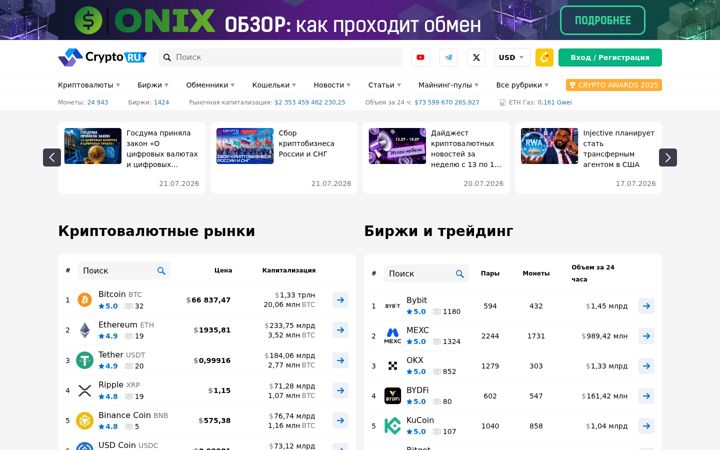Expand the Все рубрики menu
This screenshot has width=720, height=450.
pos(522,85)
